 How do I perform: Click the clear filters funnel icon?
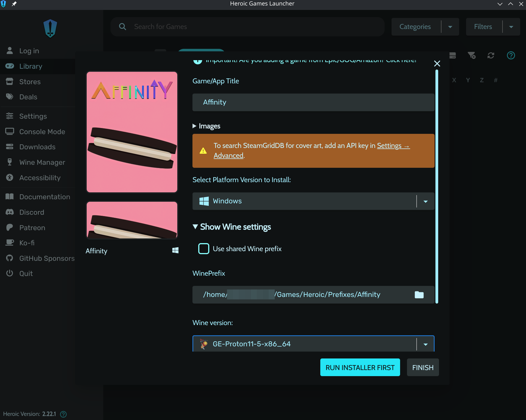(x=472, y=55)
